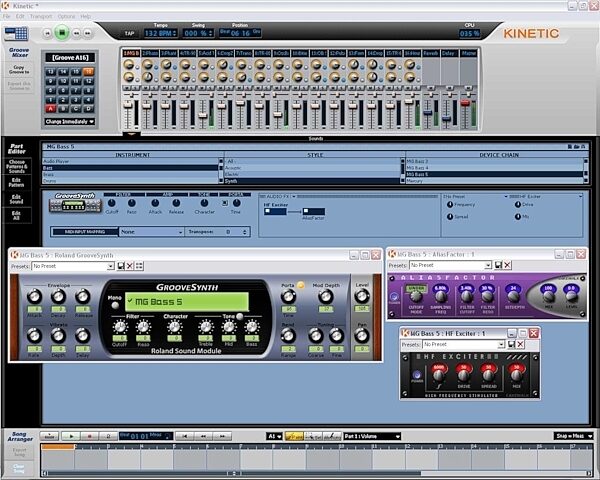
Task: Click the HF Exciter power button
Action: click(x=417, y=375)
